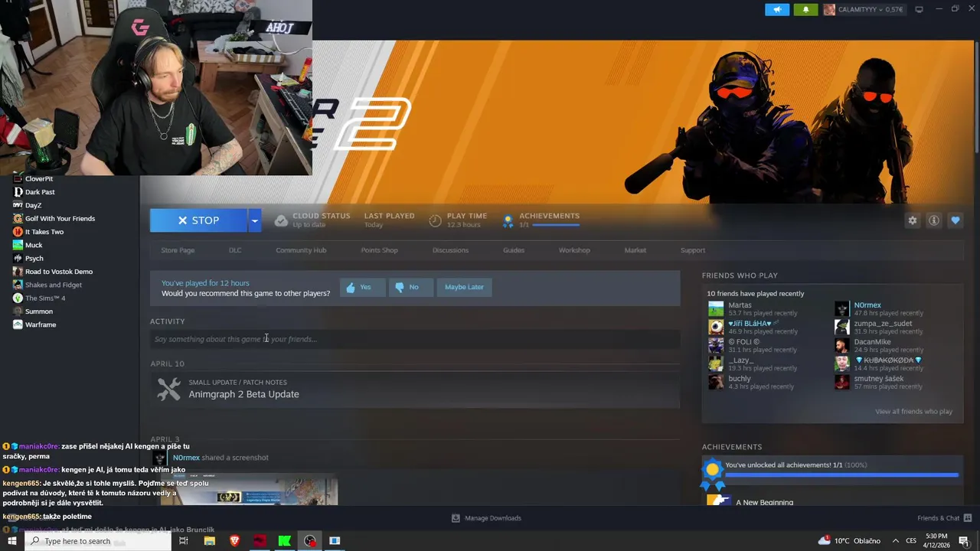Click View all friends who play
This screenshot has width=980, height=551.
(913, 412)
